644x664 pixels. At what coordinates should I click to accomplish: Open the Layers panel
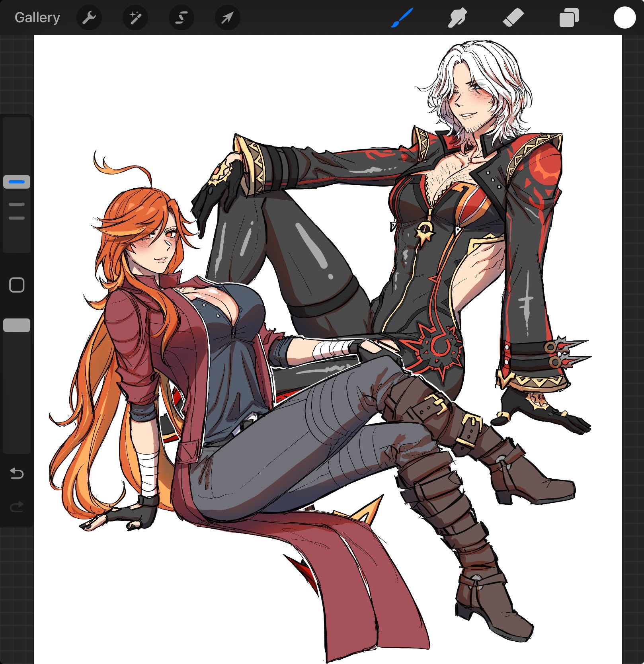coord(569,18)
